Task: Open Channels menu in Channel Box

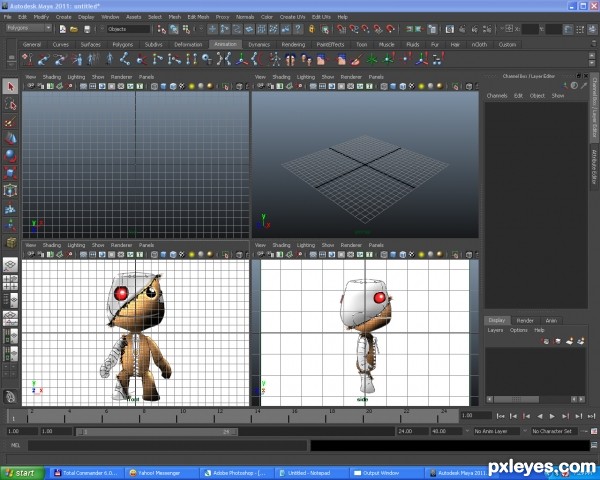Action: tap(497, 96)
